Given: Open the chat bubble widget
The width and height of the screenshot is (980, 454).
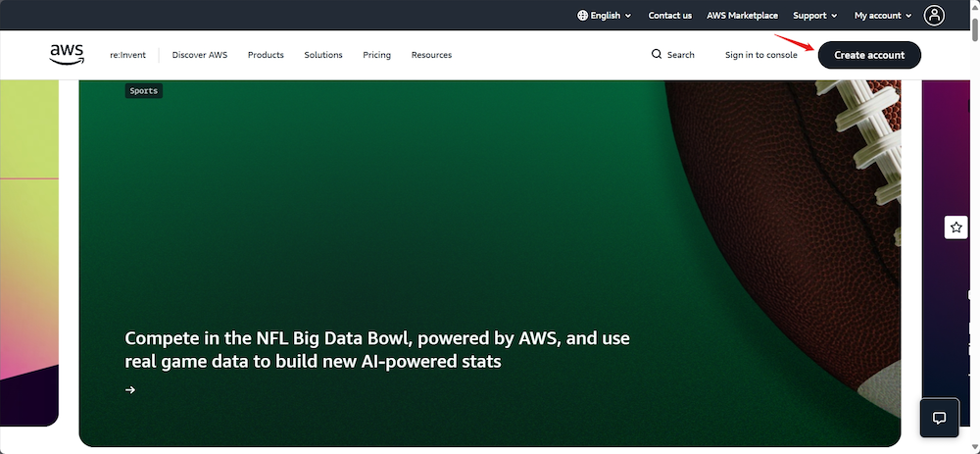Looking at the screenshot, I should pos(939,418).
